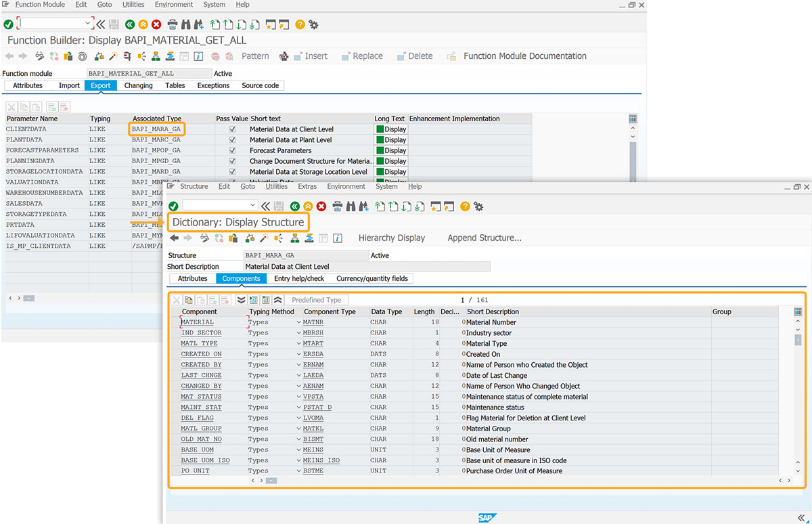Screen dimensions: 812x524
Task: Open the Extras menu in Dictionary window
Action: (307, 186)
